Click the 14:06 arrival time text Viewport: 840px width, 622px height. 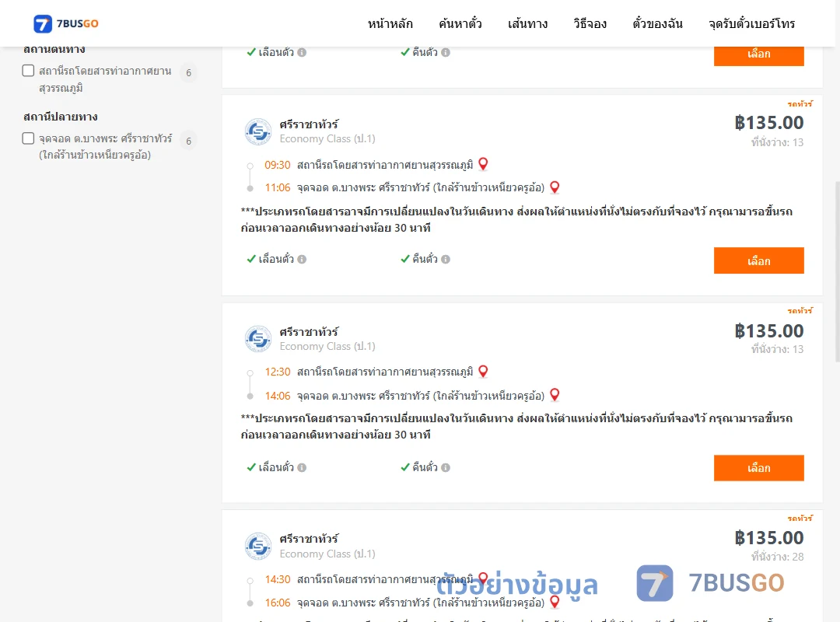pyautogui.click(x=278, y=396)
